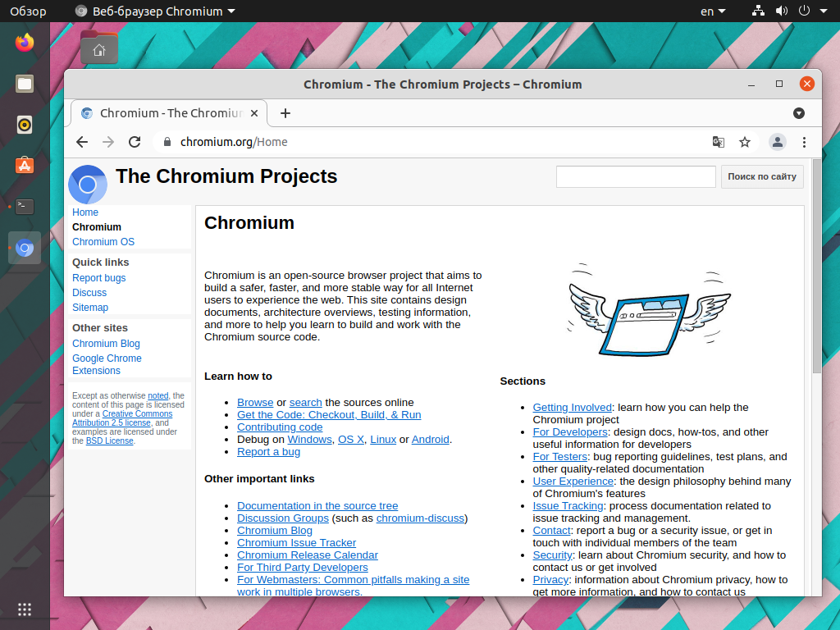The height and width of the screenshot is (630, 840).
Task: Bookmark this page with the star icon
Action: pyautogui.click(x=745, y=142)
